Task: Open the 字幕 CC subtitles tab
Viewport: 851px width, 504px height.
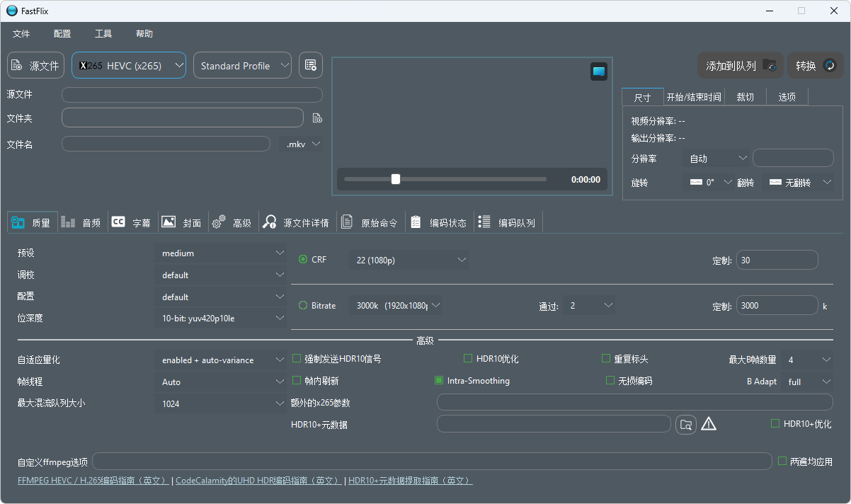Action: pyautogui.click(x=132, y=223)
